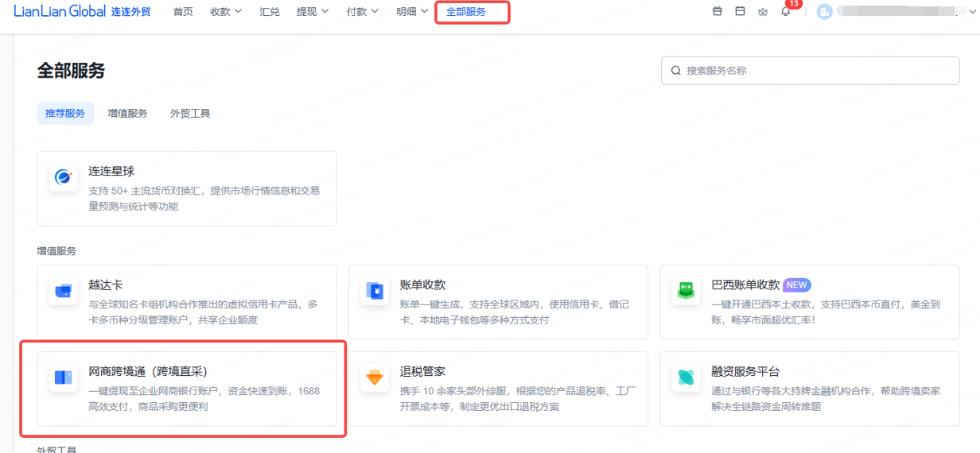Viewport: 980px width, 453px height.
Task: Open 网商跨境通（跨境直采） service title
Action: [x=148, y=372]
